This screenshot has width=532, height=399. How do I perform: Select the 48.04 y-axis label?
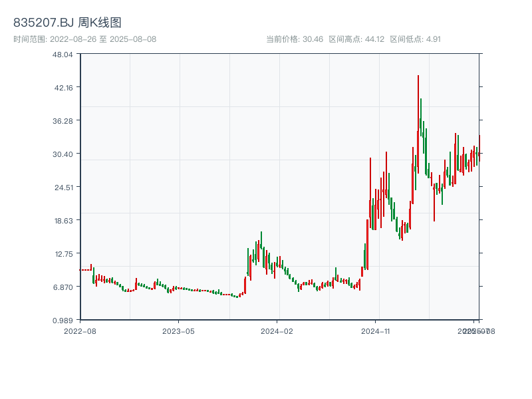(63, 55)
